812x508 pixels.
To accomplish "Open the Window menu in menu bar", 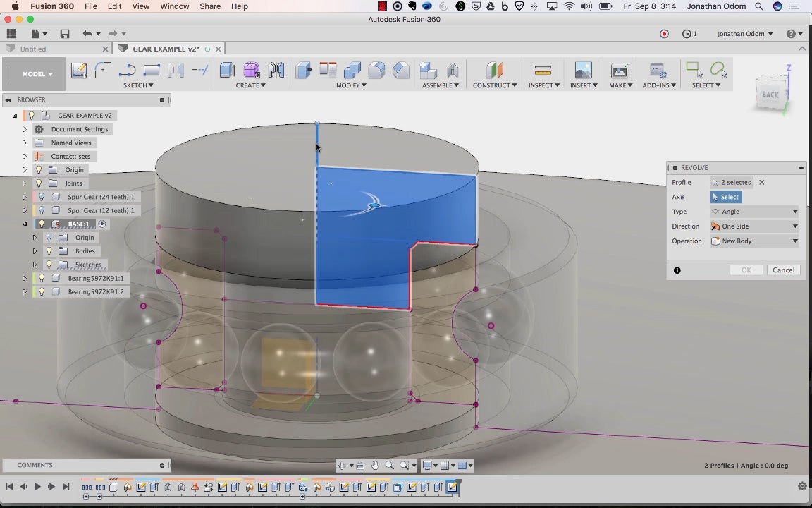I will (174, 6).
